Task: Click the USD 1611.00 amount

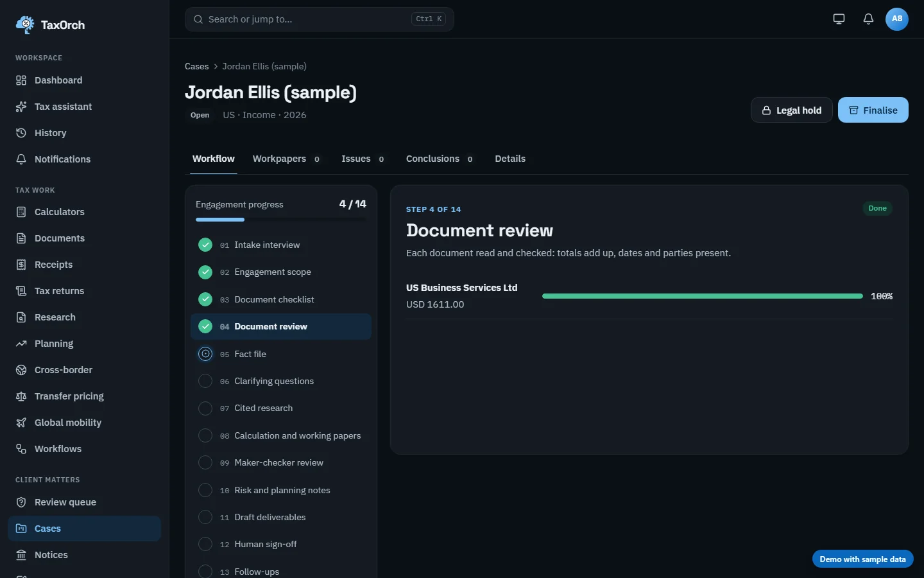Action: coord(435,304)
